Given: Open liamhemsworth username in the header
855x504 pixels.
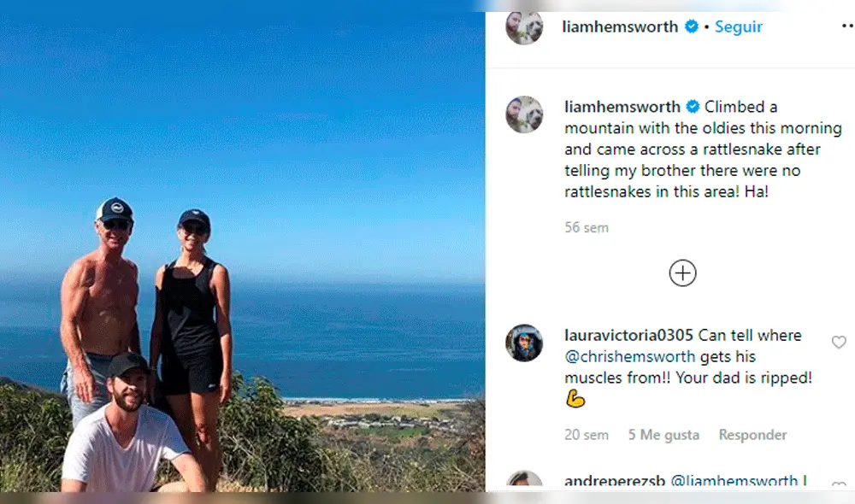Looking at the screenshot, I should coord(620,26).
